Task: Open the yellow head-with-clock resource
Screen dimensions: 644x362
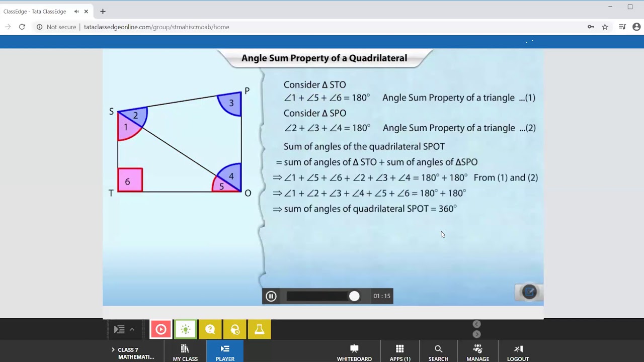Action: coord(234,329)
